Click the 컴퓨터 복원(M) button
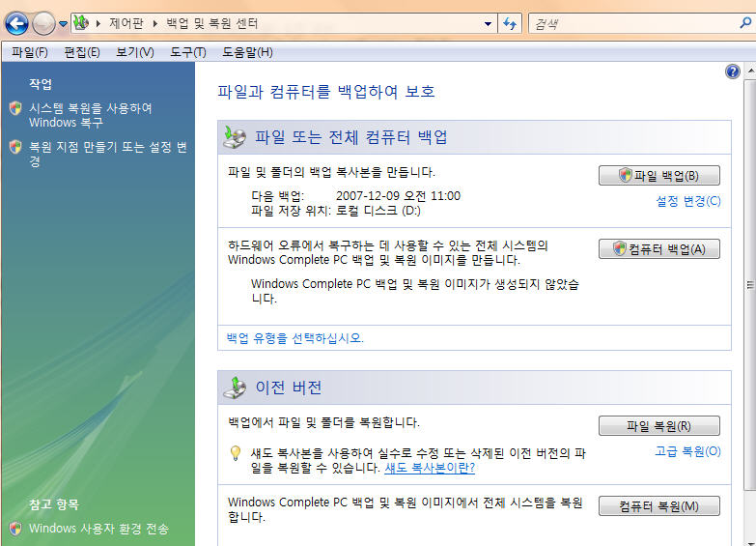Image resolution: width=756 pixels, height=546 pixels. [659, 506]
